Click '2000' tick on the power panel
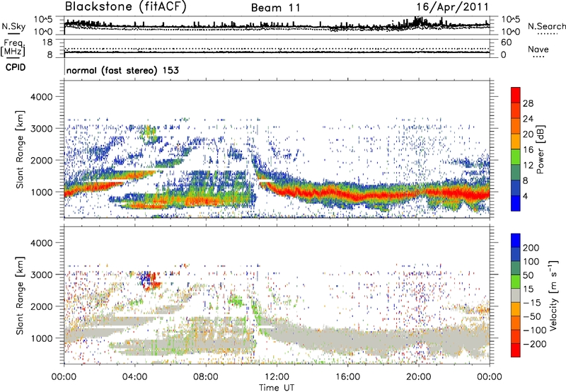The image size is (566, 392). click(41, 160)
